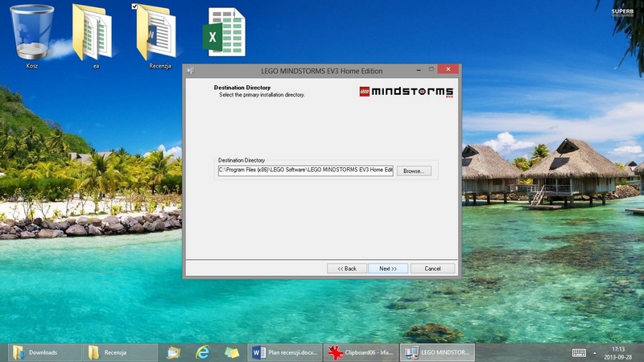Click the LEGO MINDSTORMS title bar text
Screen dimensions: 644x362
(x=321, y=71)
